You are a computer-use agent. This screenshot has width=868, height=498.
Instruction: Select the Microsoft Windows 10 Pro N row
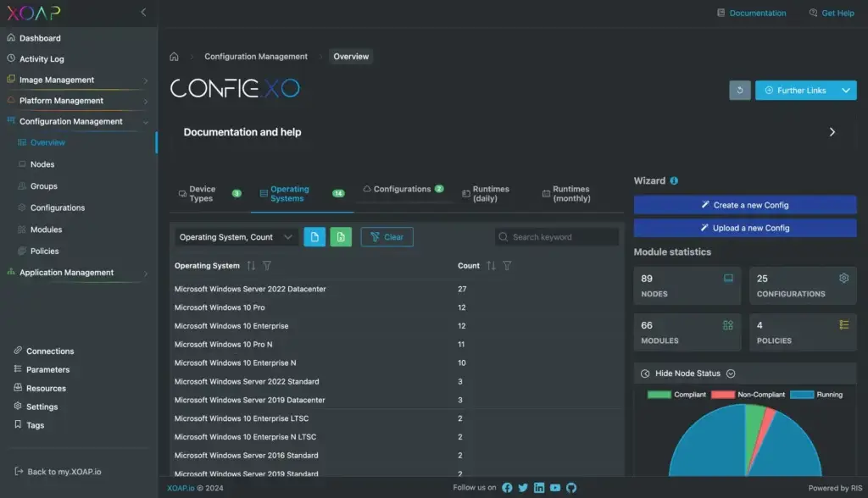pos(397,344)
